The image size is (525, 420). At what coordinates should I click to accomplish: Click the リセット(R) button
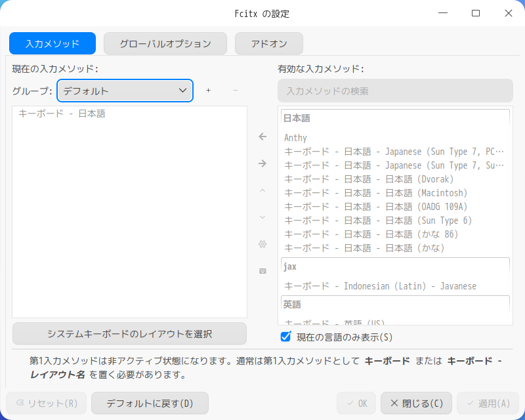tap(46, 403)
